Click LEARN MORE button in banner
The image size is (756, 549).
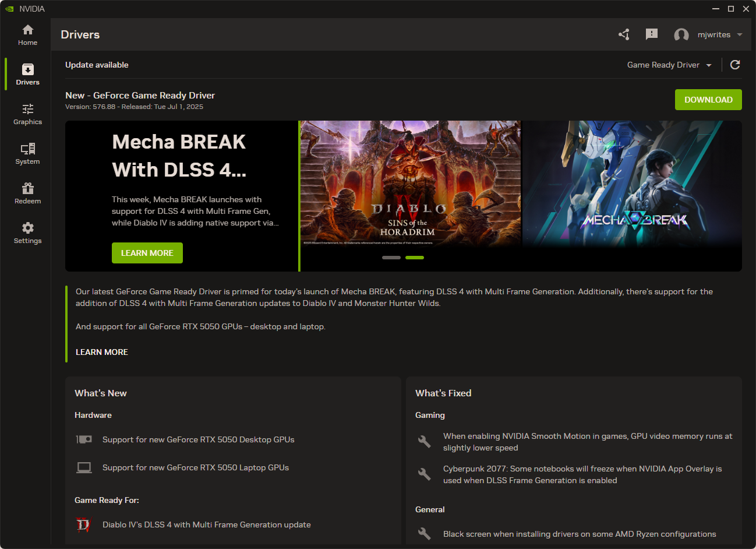tap(147, 253)
